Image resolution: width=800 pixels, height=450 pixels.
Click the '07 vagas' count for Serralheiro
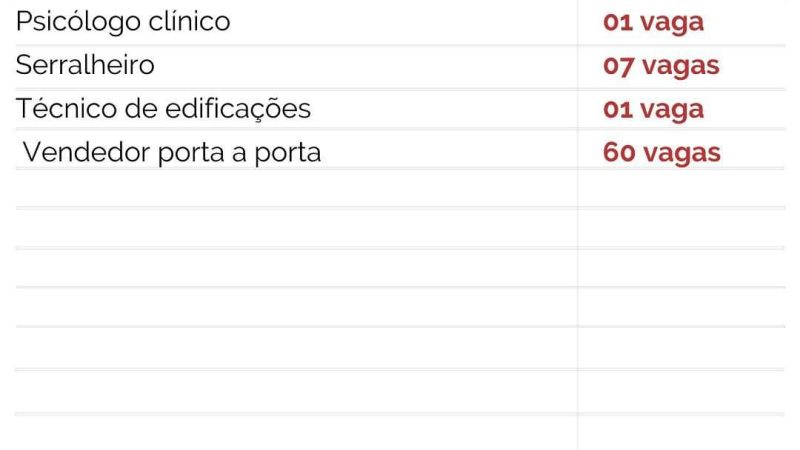[661, 66]
